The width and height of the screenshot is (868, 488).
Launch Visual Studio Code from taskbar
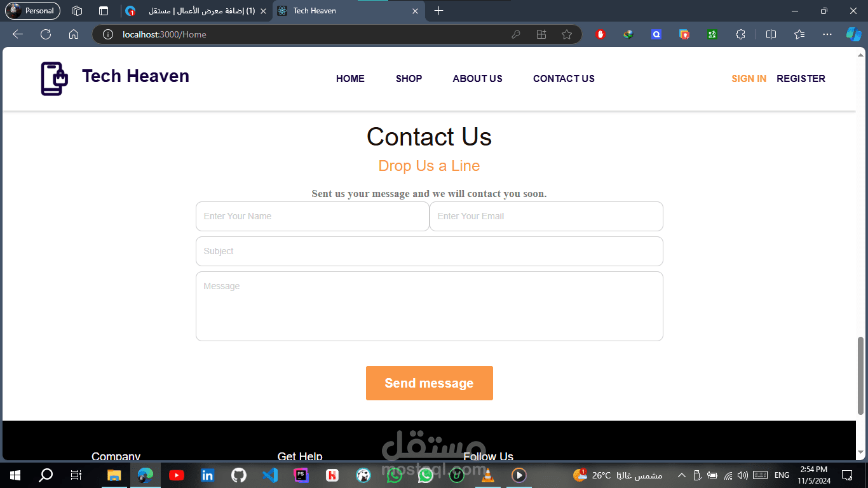coord(269,475)
